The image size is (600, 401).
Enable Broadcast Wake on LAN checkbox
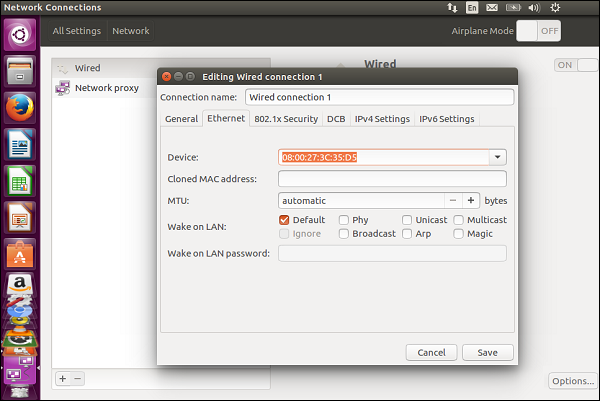344,234
